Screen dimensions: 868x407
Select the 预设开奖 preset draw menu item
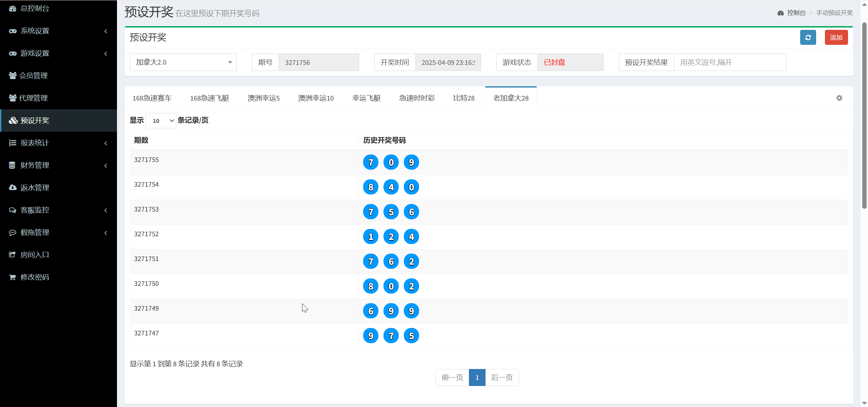pos(34,121)
